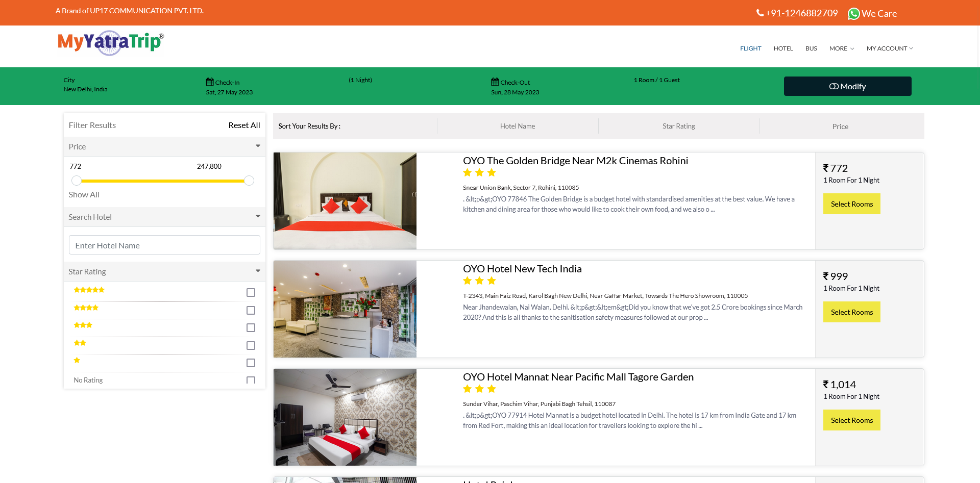This screenshot has height=483, width=980.
Task: Click Reset All filters
Action: coord(244,125)
